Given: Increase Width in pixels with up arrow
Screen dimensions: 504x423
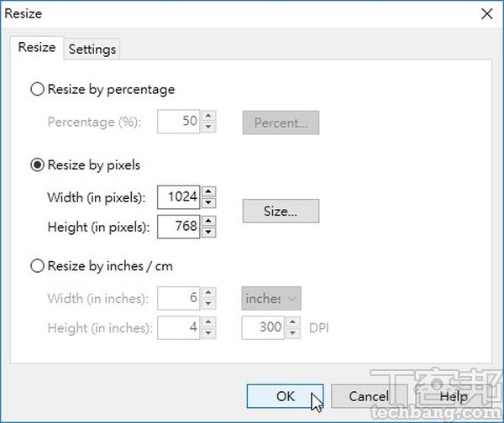Looking at the screenshot, I should point(209,192).
